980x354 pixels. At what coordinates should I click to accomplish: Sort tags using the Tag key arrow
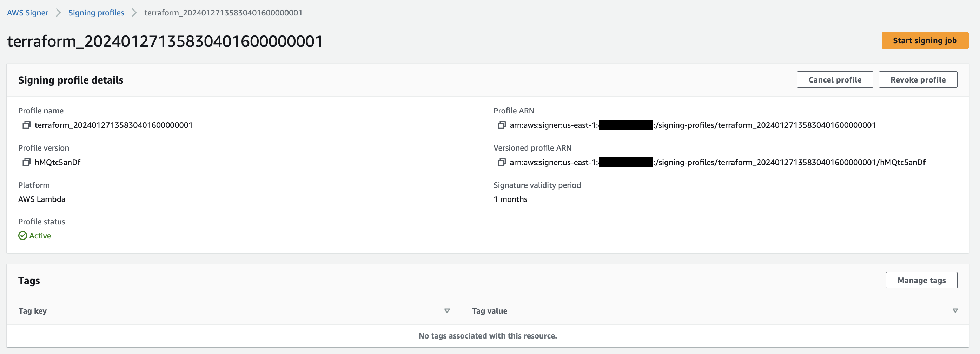pos(446,311)
